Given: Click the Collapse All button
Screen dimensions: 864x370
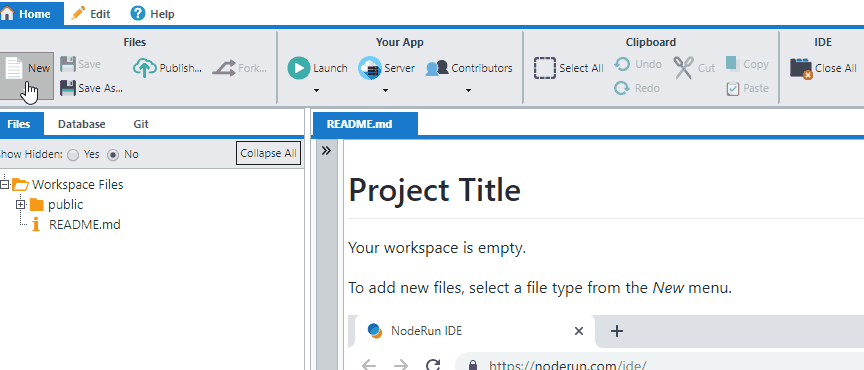Looking at the screenshot, I should click(x=268, y=153).
